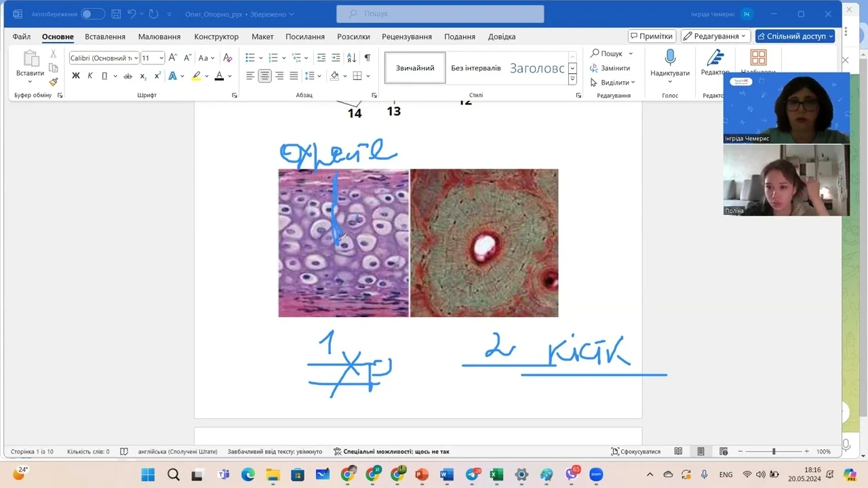This screenshot has height=488, width=868.
Task: Click the Спільний доступ button
Action: pyautogui.click(x=795, y=36)
